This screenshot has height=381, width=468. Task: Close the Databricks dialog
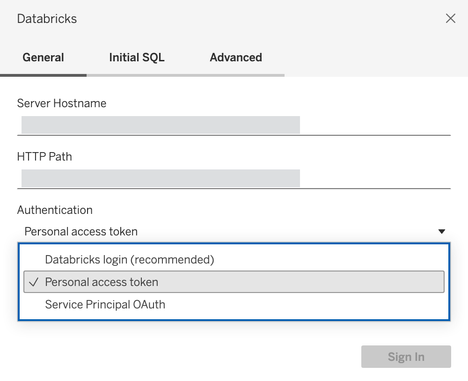tap(450, 18)
